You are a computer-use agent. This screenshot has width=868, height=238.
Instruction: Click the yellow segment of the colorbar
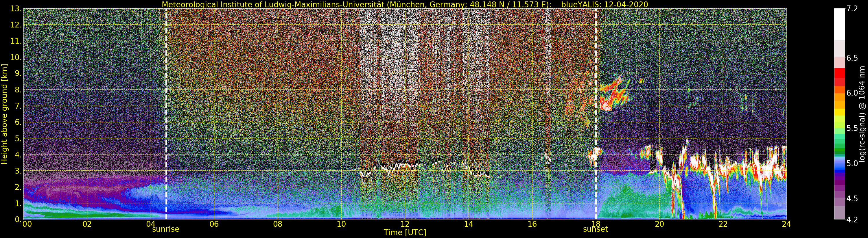pyautogui.click(x=839, y=112)
